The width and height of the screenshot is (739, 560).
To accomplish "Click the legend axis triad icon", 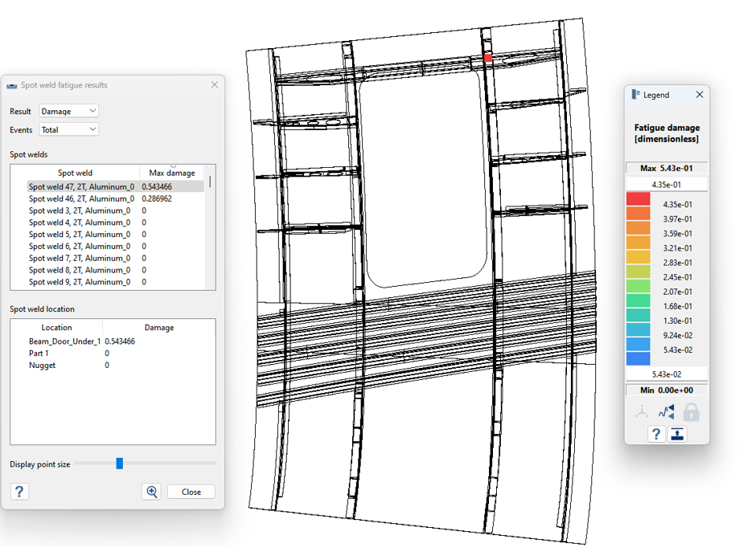I will click(642, 412).
